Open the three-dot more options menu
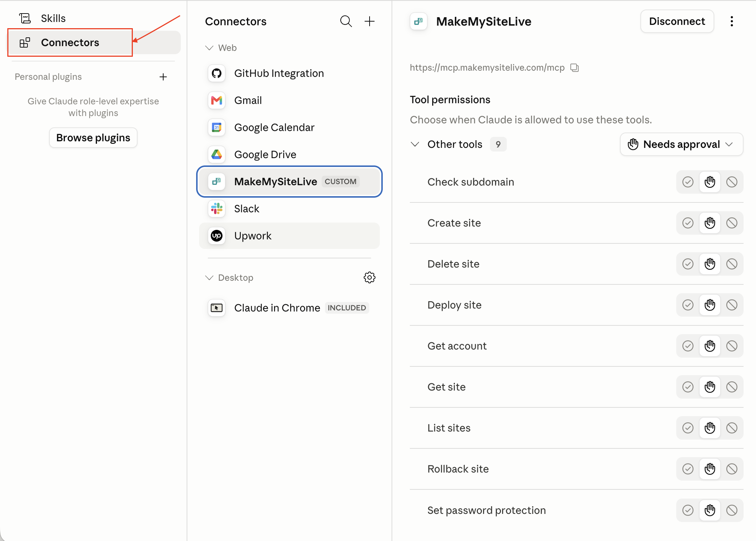 point(732,21)
